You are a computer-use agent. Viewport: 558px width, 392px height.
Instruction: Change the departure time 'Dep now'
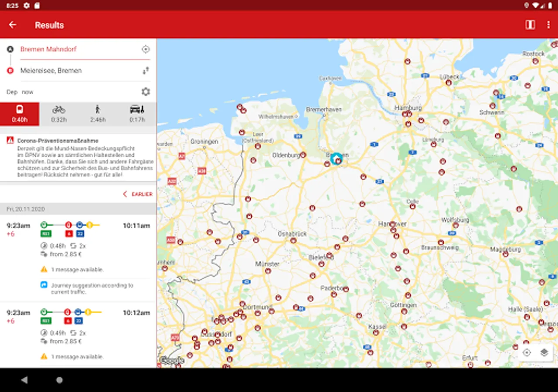pos(20,92)
